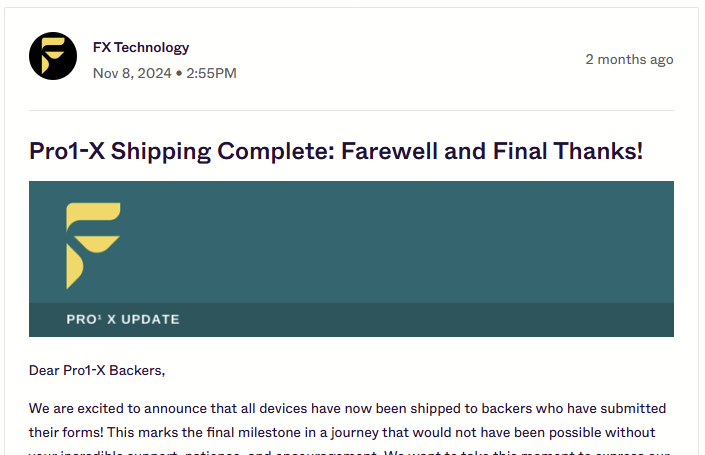Open the FX Technology author name
This screenshot has height=455, width=705.
click(x=140, y=47)
